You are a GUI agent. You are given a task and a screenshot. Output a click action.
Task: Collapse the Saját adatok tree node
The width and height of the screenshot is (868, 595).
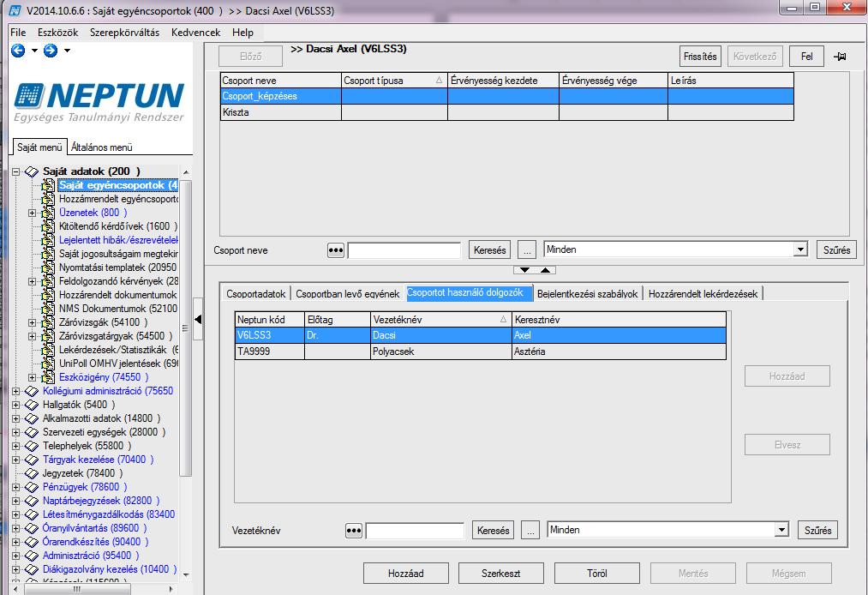(x=16, y=171)
